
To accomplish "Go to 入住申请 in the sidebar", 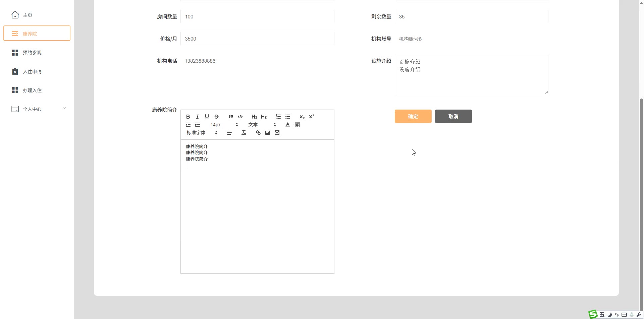I will (32, 72).
